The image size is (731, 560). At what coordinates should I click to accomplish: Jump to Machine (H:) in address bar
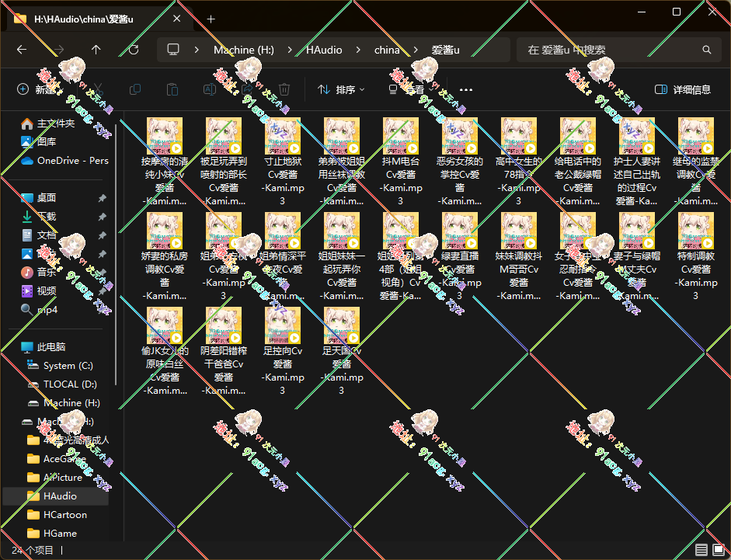(244, 50)
